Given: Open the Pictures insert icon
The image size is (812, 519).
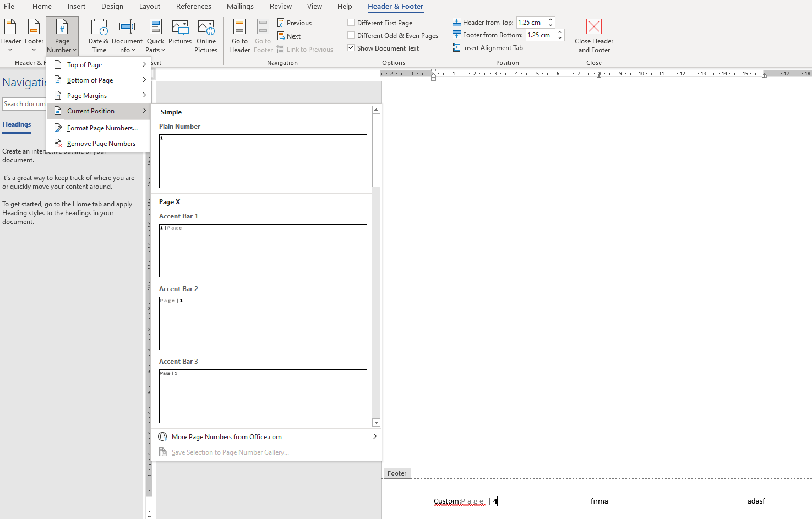Looking at the screenshot, I should coord(180,28).
